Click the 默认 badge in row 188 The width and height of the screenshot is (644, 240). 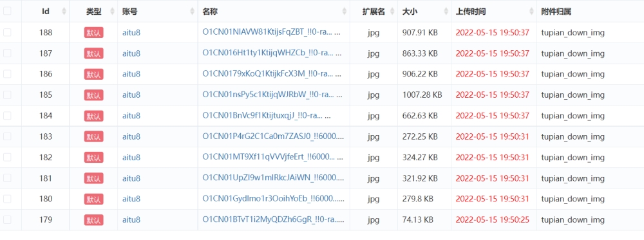click(x=93, y=32)
